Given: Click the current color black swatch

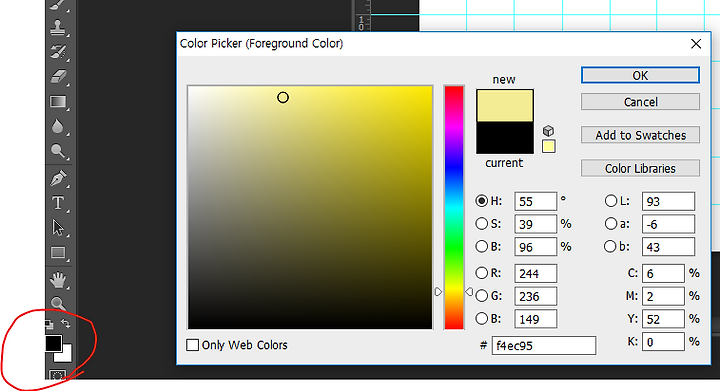Looking at the screenshot, I should point(505,138).
